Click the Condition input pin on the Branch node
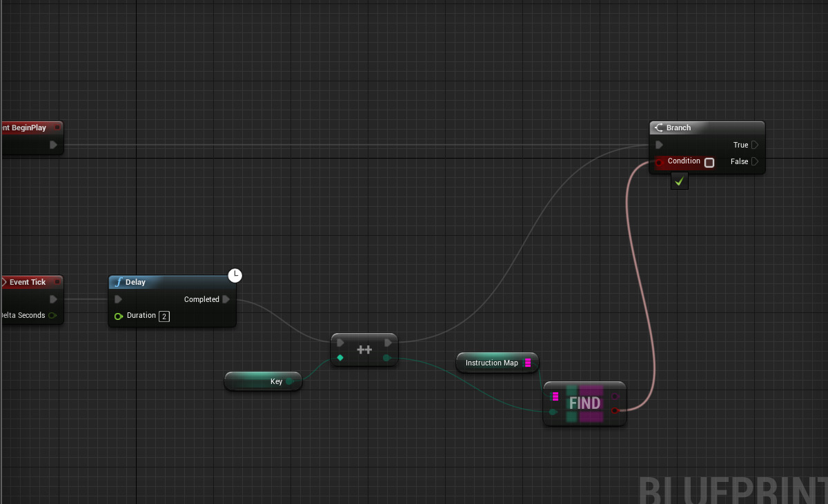The width and height of the screenshot is (828, 504). (660, 161)
